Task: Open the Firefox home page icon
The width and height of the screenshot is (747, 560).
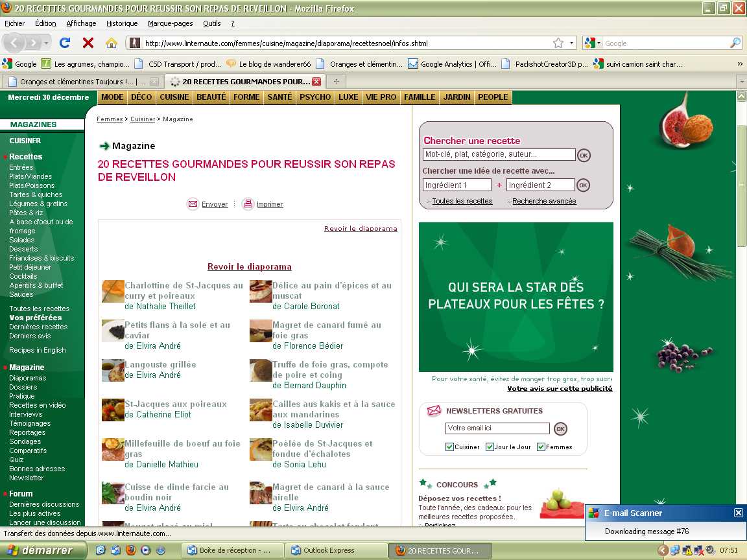Action: [x=112, y=43]
